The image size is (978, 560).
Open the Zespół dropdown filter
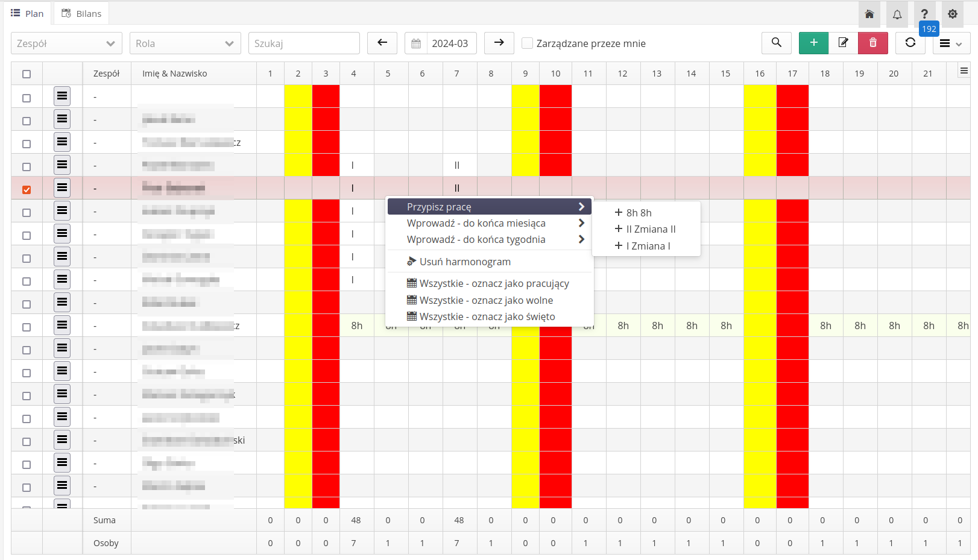(66, 43)
